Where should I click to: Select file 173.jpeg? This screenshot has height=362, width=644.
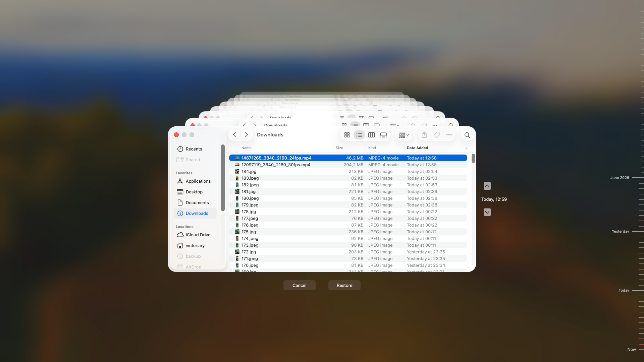348,245
